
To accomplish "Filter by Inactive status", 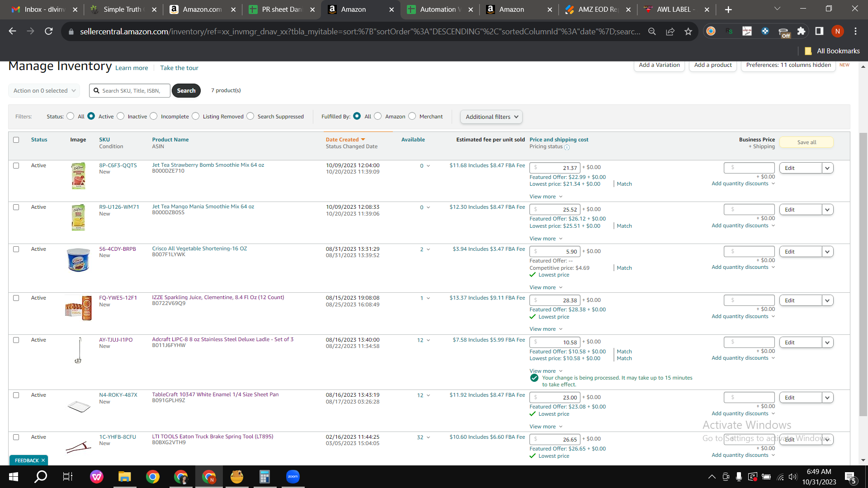I will 120,116.
